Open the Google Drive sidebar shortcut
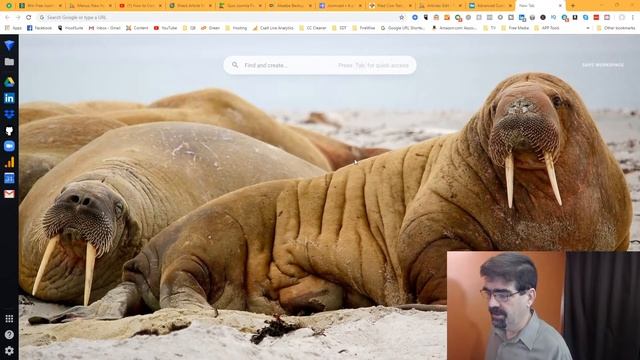640x360 pixels. (x=9, y=82)
